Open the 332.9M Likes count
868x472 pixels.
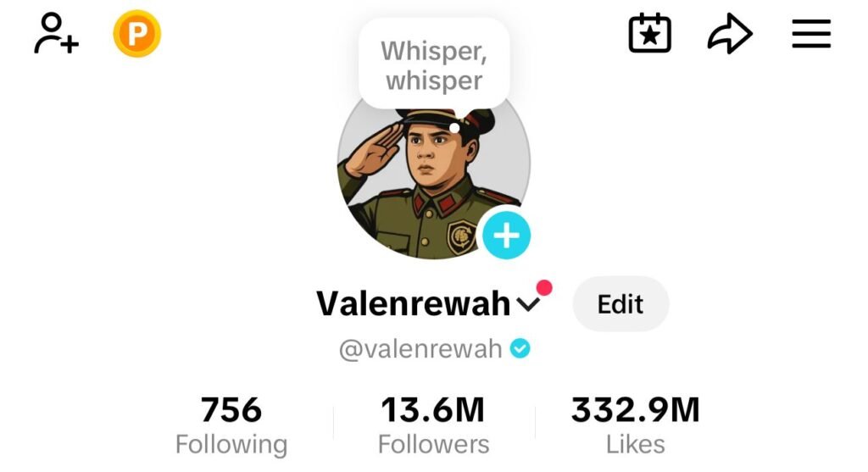point(636,425)
